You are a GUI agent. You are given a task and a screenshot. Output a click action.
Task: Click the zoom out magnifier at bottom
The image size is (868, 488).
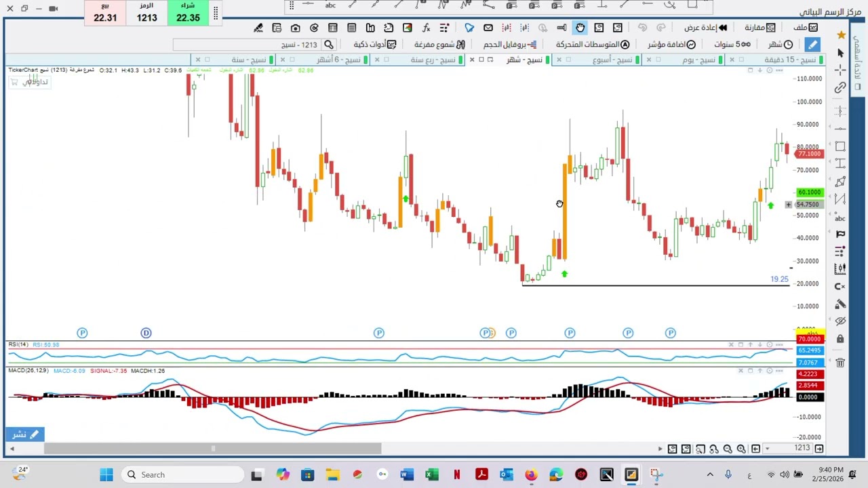pos(728,449)
